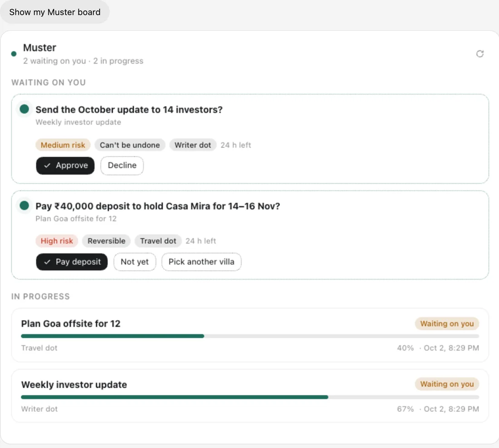Decline the October investor update
Viewport: 499px width, 448px height.
tap(122, 166)
